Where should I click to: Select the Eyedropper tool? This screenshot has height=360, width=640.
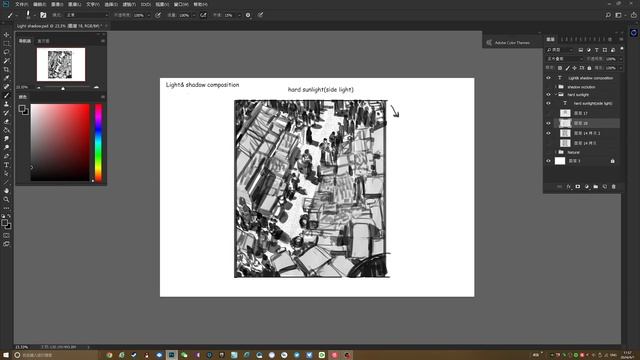pyautogui.click(x=7, y=78)
